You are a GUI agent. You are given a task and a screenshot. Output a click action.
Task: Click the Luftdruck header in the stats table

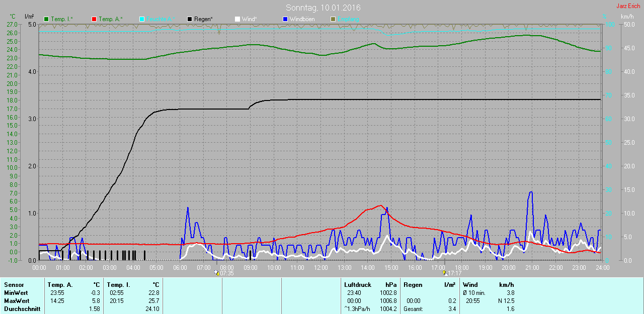tap(358, 285)
